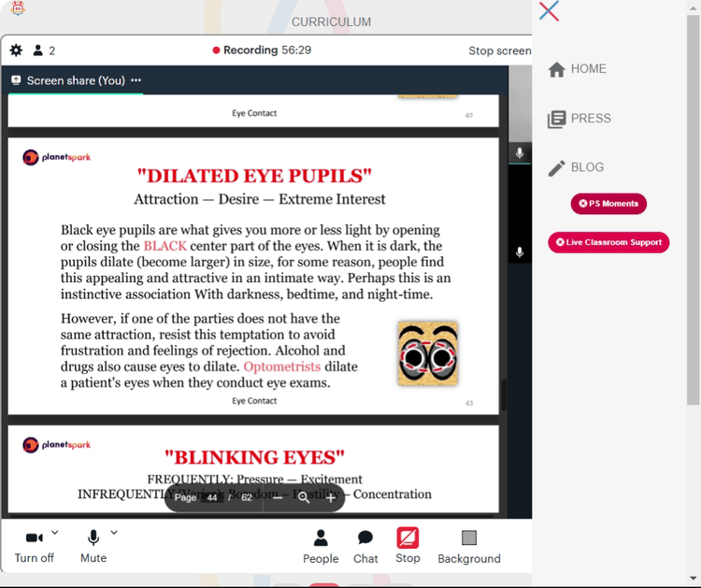Viewport: 701px width, 588px height.
Task: Stop screen sharing with red Stop button
Action: tap(408, 546)
